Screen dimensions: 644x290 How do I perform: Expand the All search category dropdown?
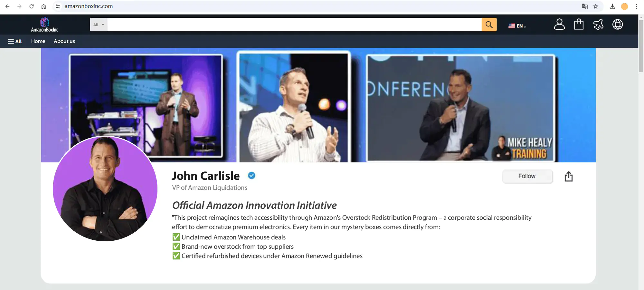coord(99,25)
